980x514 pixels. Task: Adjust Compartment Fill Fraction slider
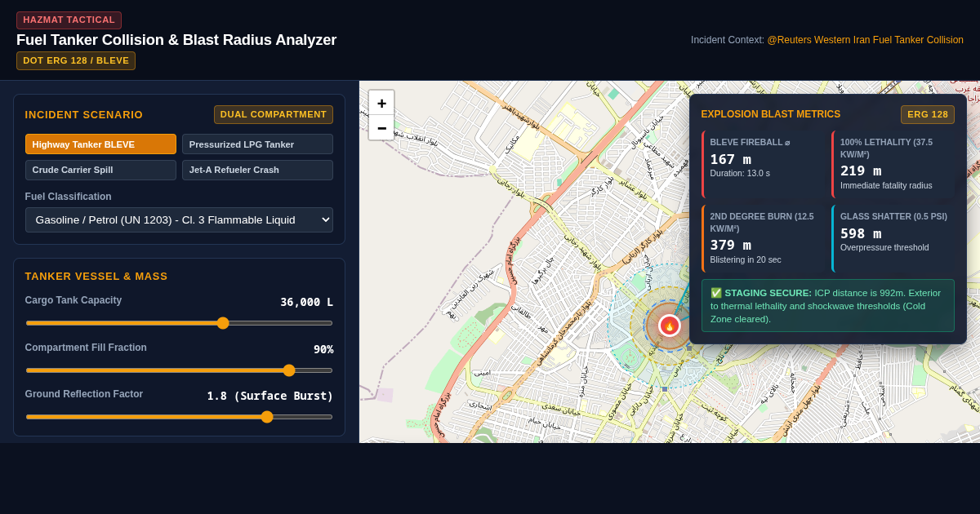[x=179, y=370]
